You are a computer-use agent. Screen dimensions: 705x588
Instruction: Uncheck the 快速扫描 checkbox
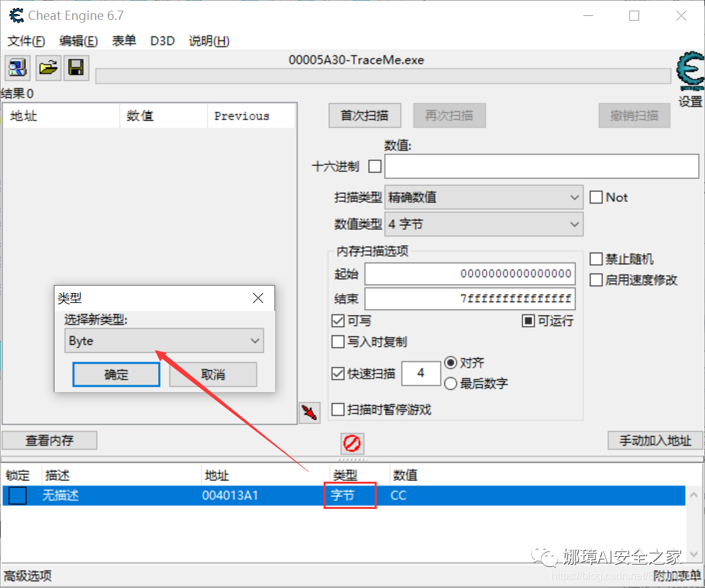click(x=338, y=373)
